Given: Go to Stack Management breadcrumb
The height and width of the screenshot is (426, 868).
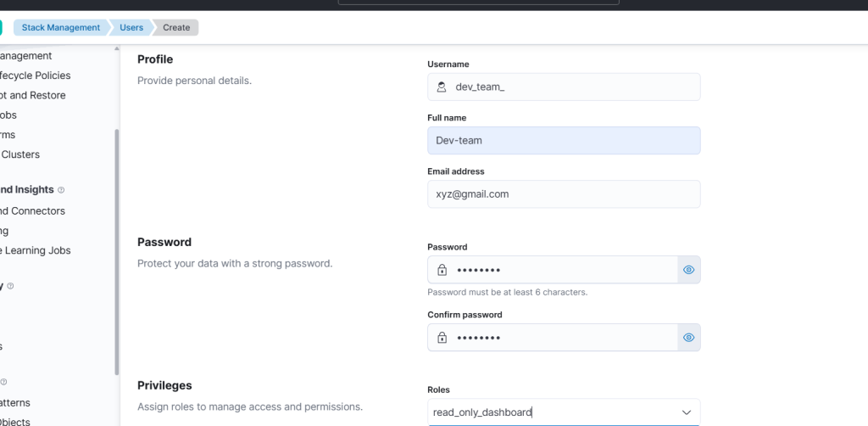Looking at the screenshot, I should (61, 27).
